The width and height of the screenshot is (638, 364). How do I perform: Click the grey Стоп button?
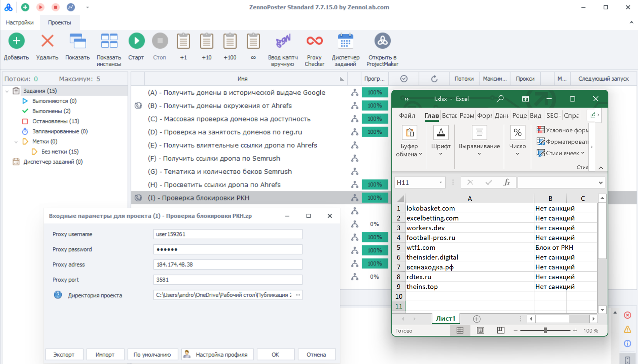(x=160, y=41)
